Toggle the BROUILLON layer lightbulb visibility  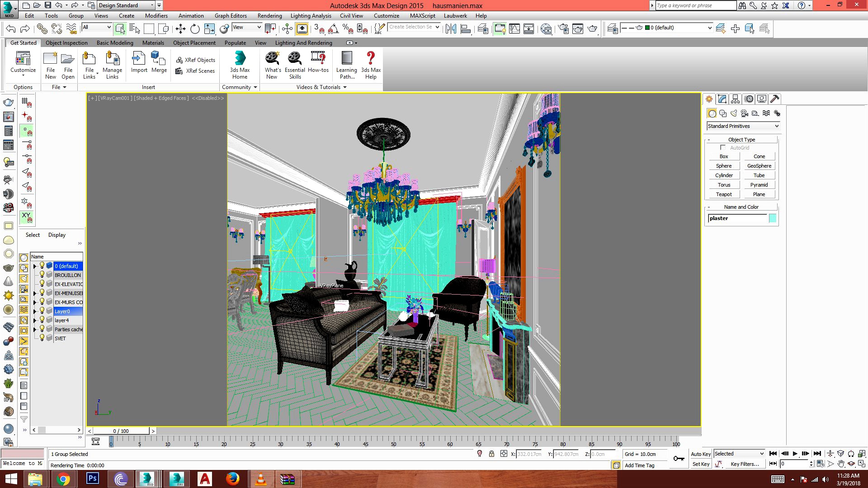click(x=42, y=275)
